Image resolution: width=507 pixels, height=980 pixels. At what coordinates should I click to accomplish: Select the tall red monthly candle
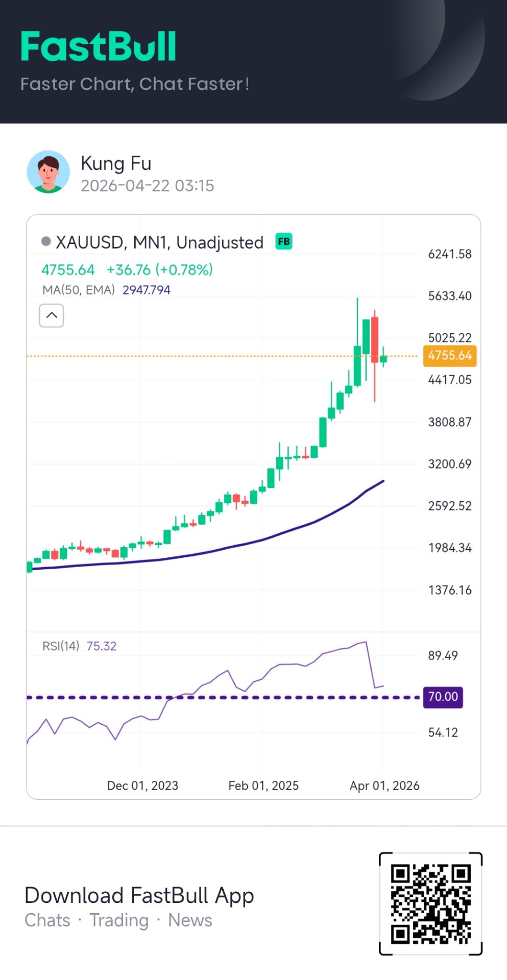pos(375,339)
